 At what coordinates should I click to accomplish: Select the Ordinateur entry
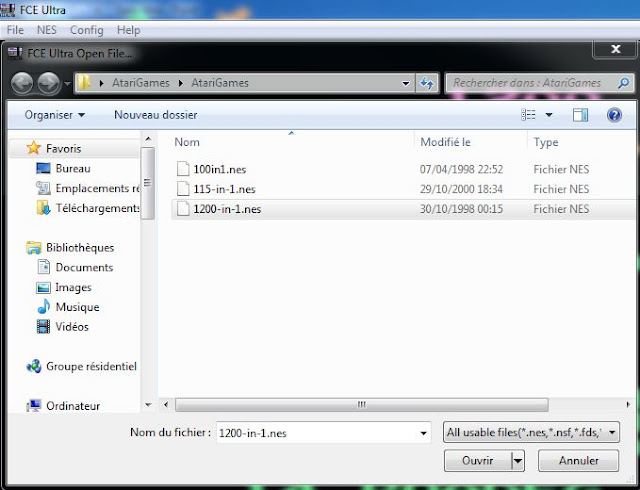coord(73,406)
